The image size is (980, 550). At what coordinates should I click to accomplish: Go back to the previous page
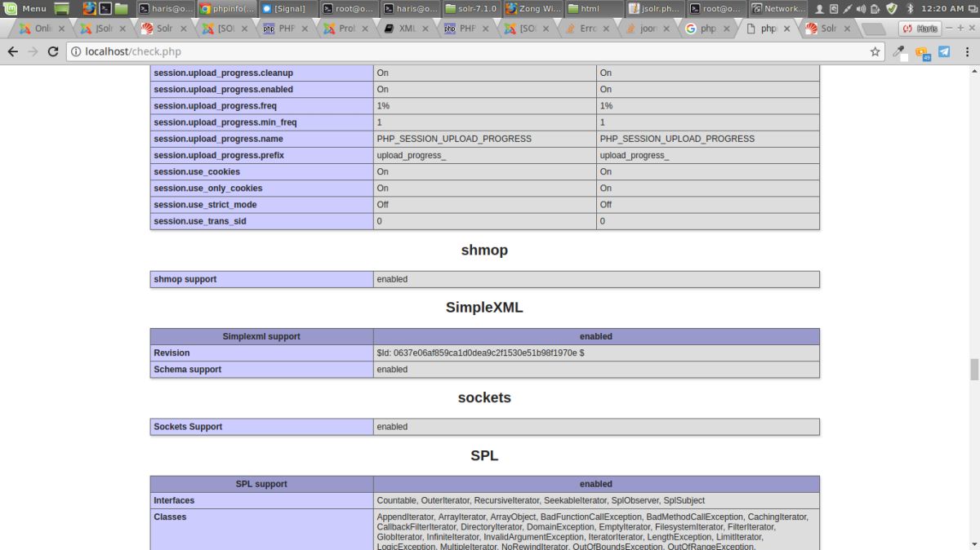click(x=13, y=51)
